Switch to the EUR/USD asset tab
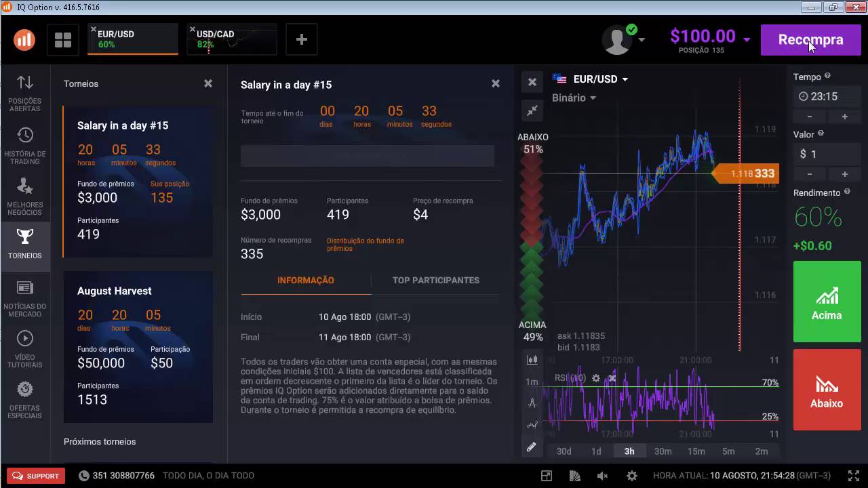The height and width of the screenshot is (488, 868). [133, 39]
